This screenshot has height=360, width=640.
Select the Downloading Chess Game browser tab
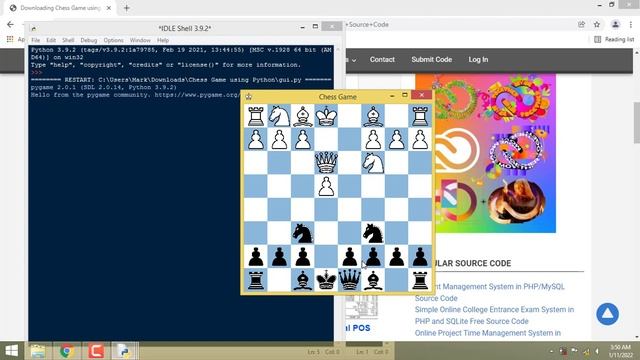tap(60, 8)
